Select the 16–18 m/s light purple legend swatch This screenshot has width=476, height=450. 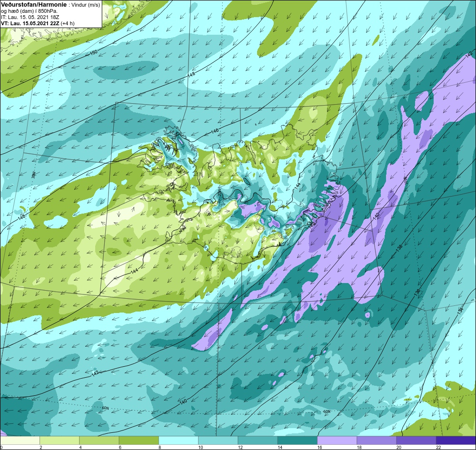click(x=337, y=440)
